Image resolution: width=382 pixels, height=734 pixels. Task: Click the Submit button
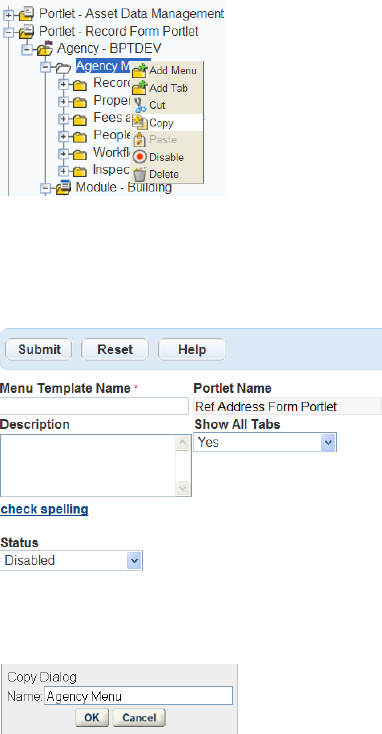pos(39,350)
